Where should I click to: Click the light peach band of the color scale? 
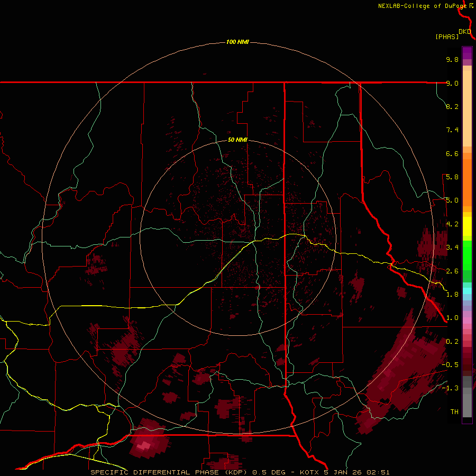pos(467,108)
